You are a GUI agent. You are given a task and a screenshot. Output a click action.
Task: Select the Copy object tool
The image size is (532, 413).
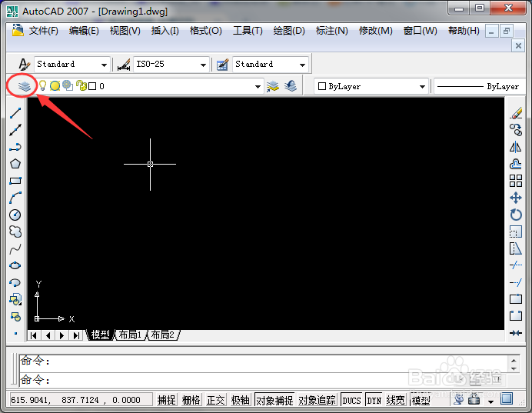point(516,130)
